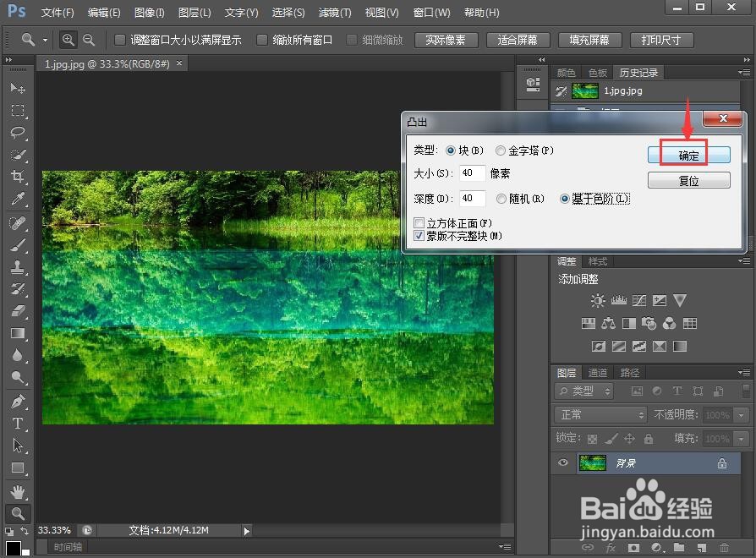Click the Reset button in Extrude dialog
Screen dimensions: 756x558
click(x=688, y=181)
